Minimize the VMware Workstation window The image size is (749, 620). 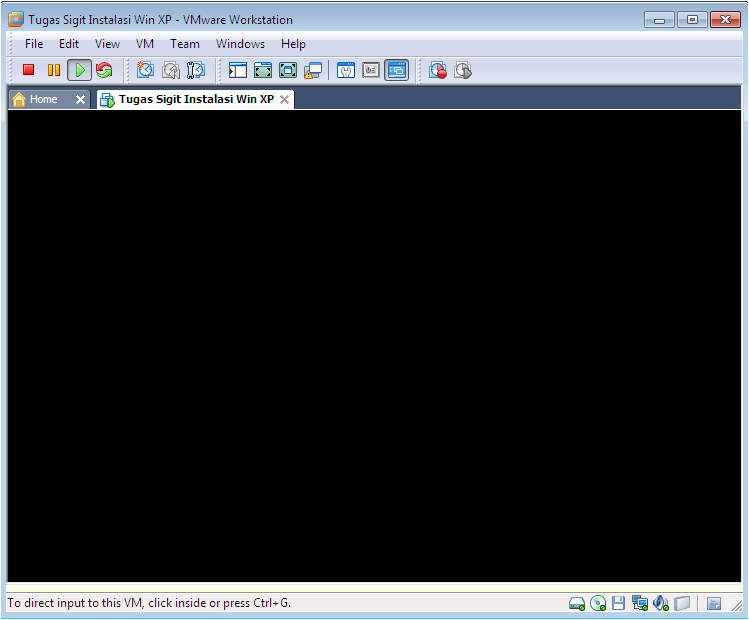click(x=659, y=20)
